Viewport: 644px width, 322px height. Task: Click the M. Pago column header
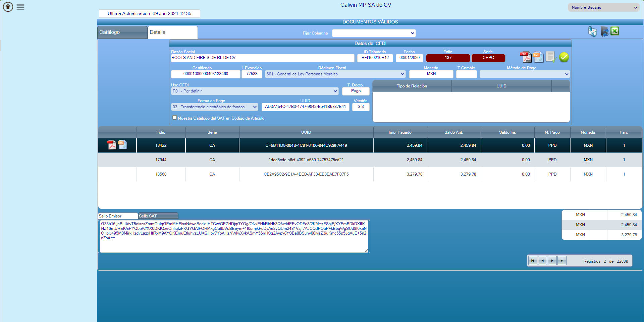tap(552, 132)
